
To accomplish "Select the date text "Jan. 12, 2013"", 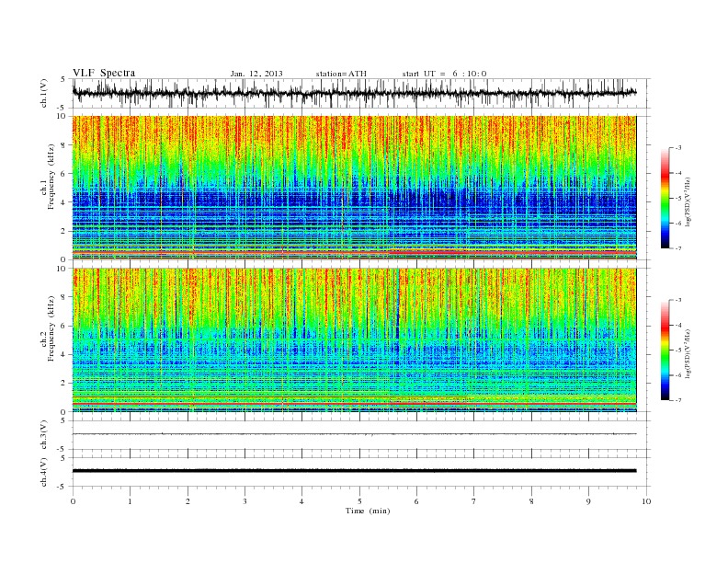I will [256, 74].
